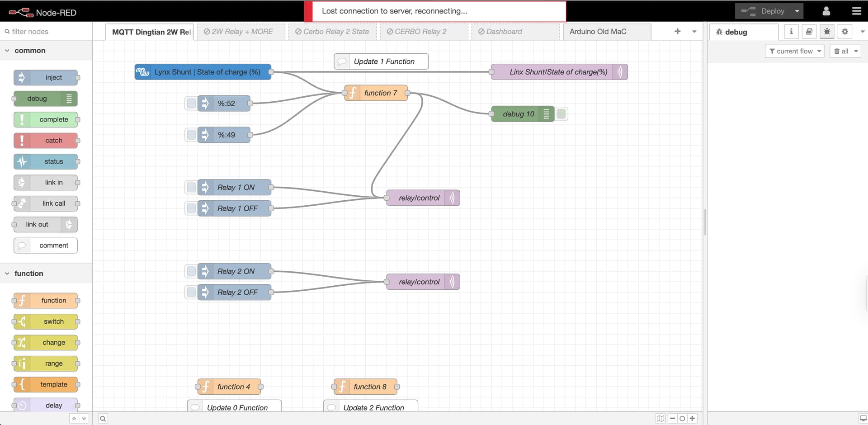
Task: Open the main hamburger menu
Action: coord(856,11)
